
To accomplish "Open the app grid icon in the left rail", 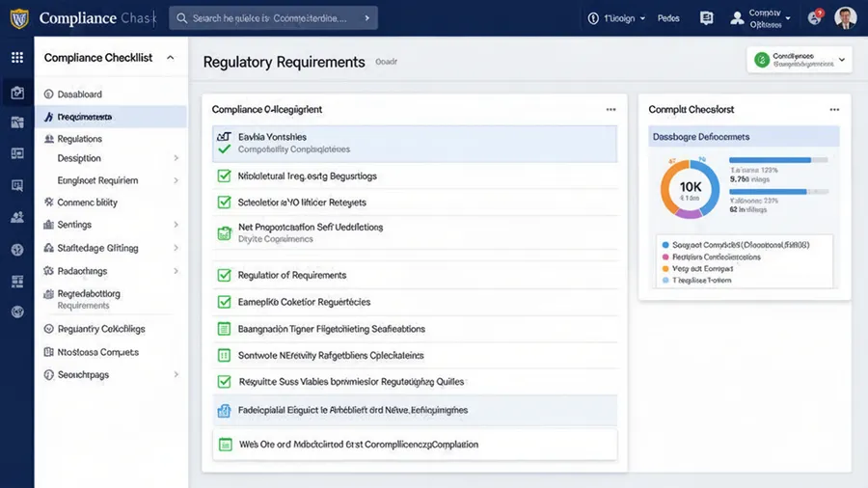I will 17,58.
